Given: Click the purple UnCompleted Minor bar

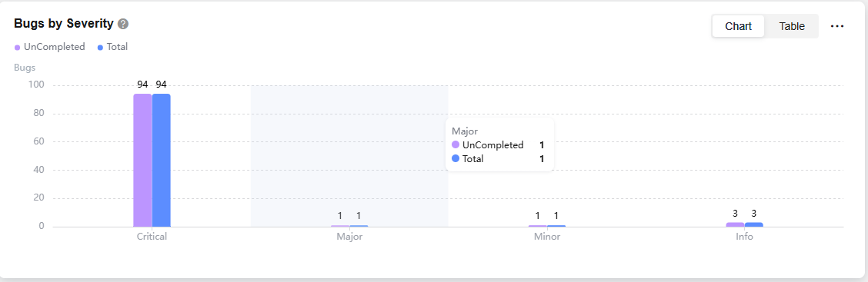Looking at the screenshot, I should [x=538, y=226].
